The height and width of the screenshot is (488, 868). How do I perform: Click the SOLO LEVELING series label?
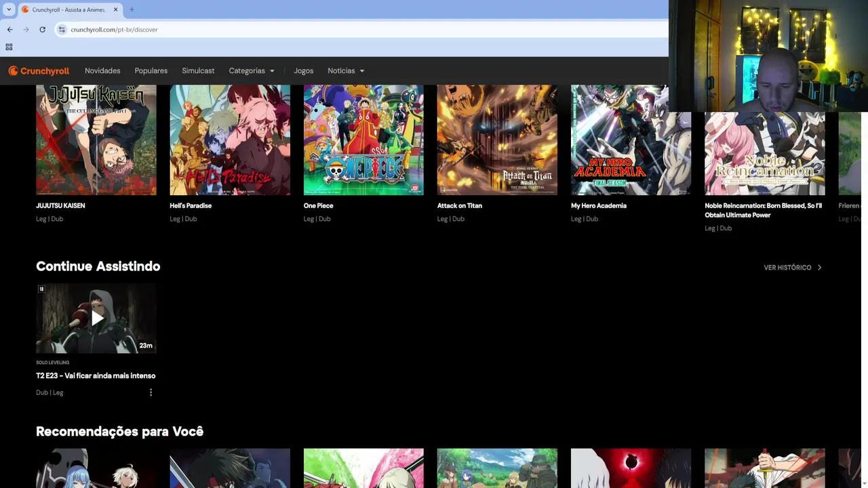pos(52,363)
